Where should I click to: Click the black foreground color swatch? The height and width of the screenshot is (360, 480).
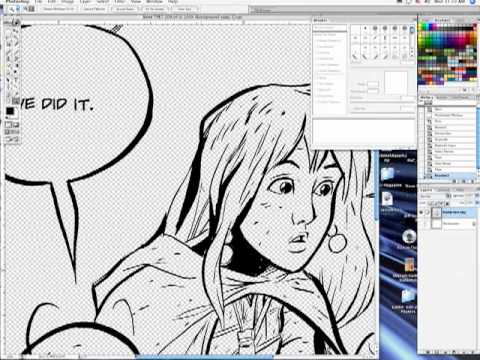click(x=10, y=111)
